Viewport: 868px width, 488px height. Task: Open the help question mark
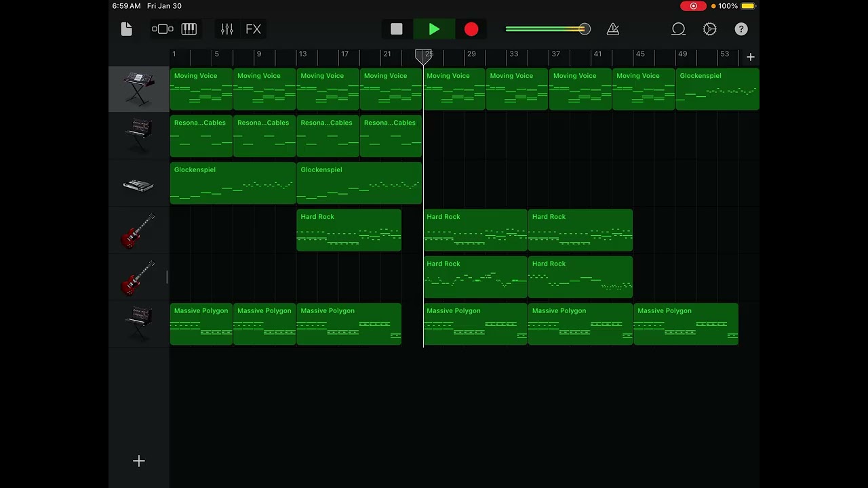click(x=741, y=29)
